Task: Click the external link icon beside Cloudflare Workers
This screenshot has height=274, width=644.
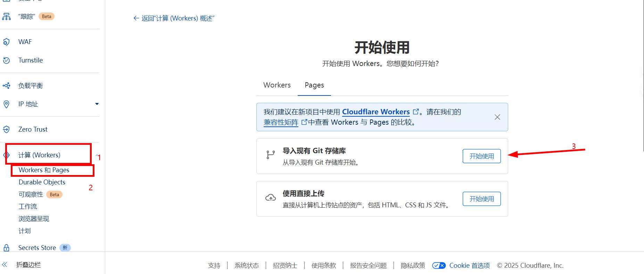Action: (x=415, y=112)
